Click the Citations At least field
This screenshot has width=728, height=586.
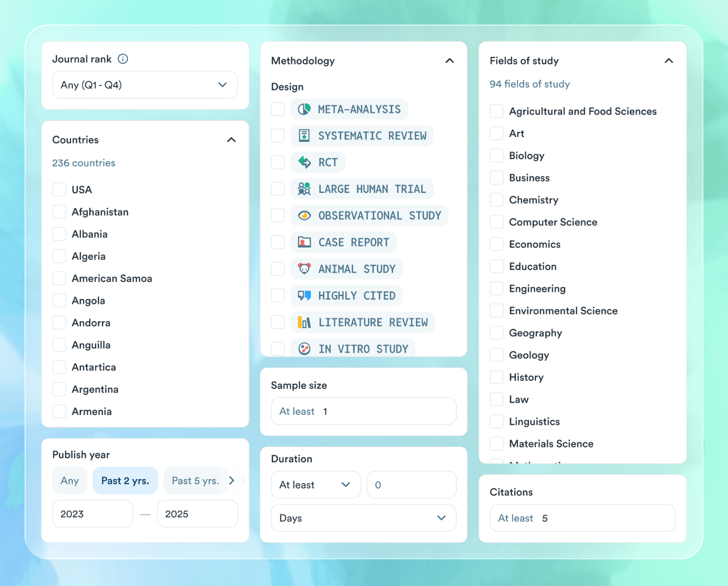[x=582, y=518]
